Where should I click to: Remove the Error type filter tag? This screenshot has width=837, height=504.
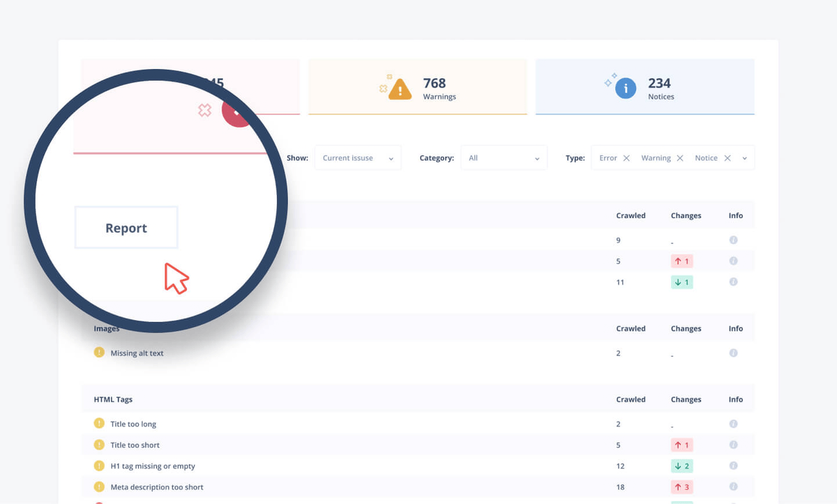626,158
